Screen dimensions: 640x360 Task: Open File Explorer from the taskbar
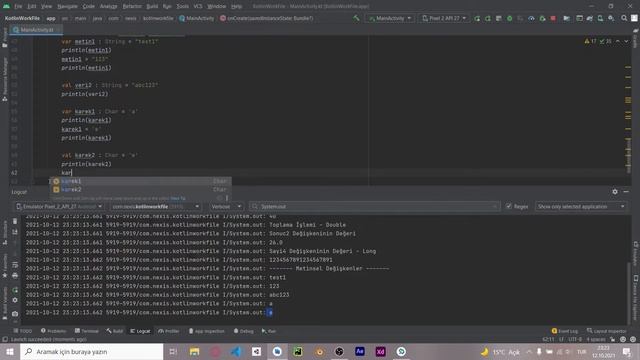[194, 351]
